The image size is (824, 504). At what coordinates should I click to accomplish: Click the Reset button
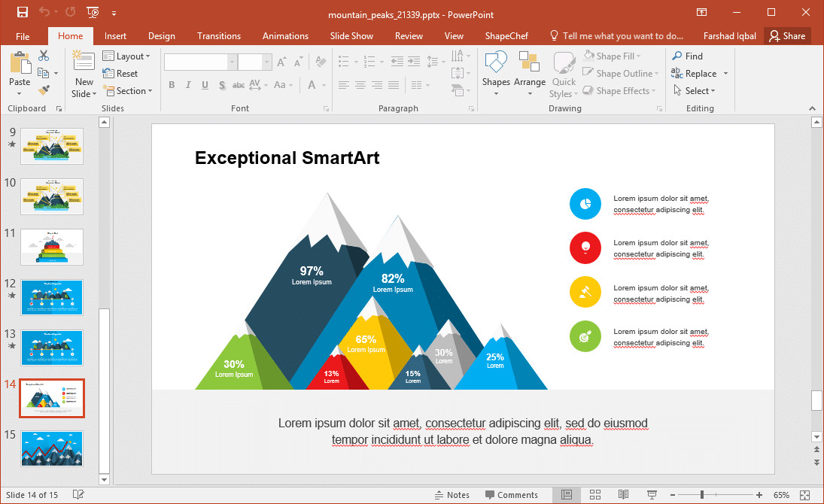[x=123, y=73]
